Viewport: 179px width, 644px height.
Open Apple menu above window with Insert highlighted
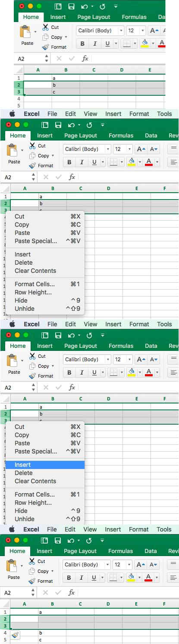click(12, 324)
